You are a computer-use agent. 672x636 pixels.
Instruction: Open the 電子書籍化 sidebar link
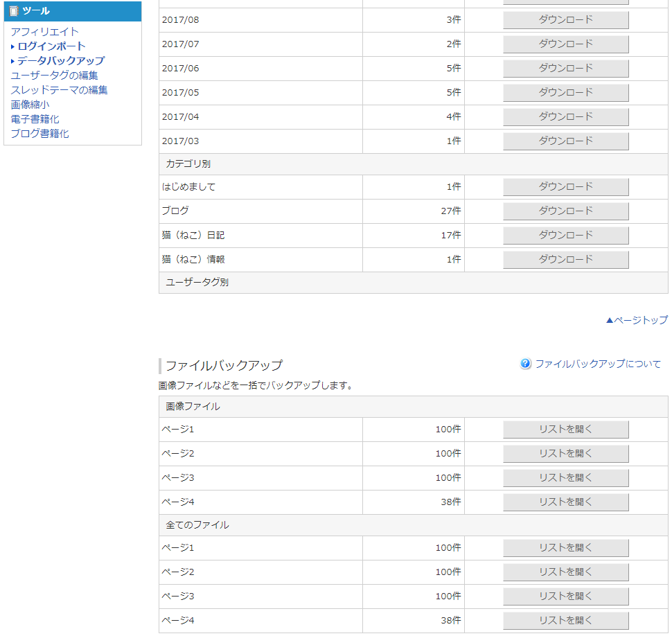pos(35,119)
